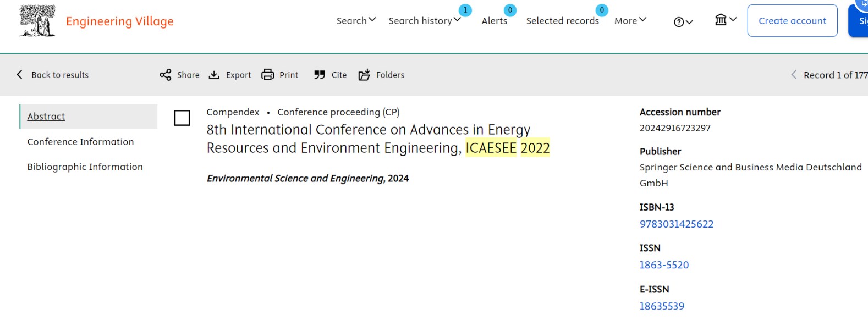Click the Share icon
This screenshot has height=326, width=868.
pos(165,75)
